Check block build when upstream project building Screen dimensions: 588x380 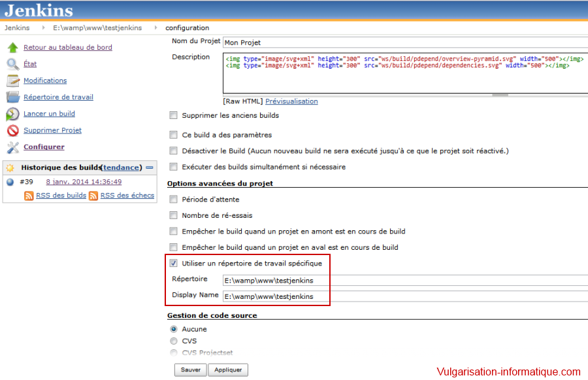pos(173,231)
